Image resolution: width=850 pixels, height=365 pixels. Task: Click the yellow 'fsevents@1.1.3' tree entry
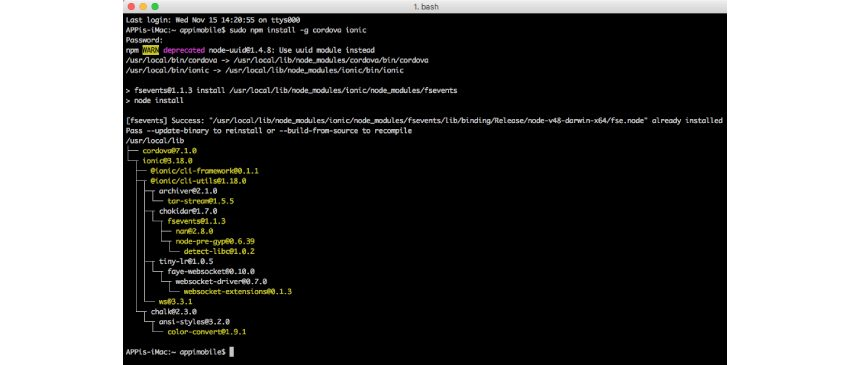[196, 221]
